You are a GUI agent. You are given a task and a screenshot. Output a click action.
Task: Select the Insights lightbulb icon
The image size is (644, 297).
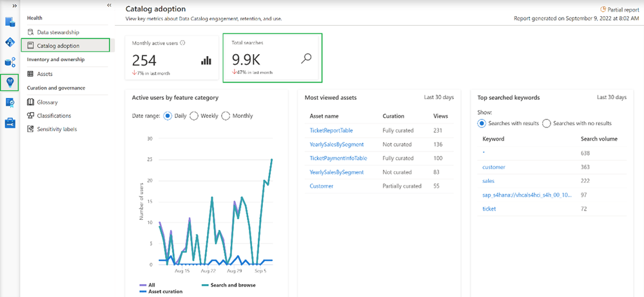10,82
